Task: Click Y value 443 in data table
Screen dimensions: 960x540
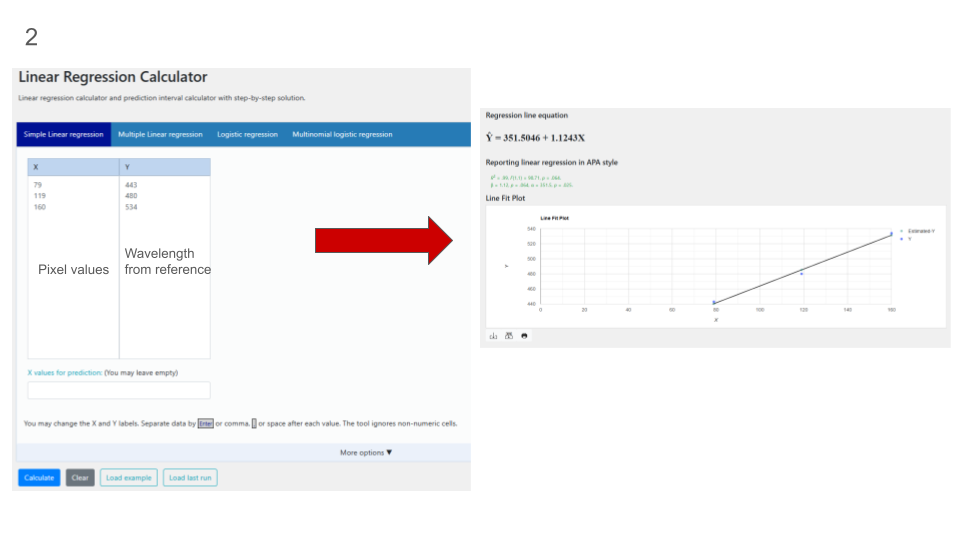Action: click(131, 185)
